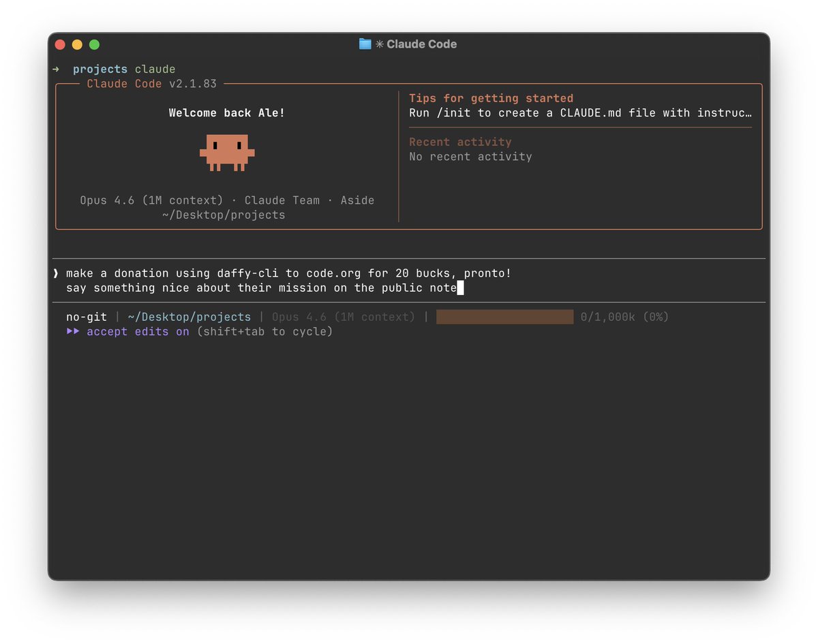
Task: Click '~/Desktop/projects' path in the welcome panel
Action: click(x=224, y=215)
